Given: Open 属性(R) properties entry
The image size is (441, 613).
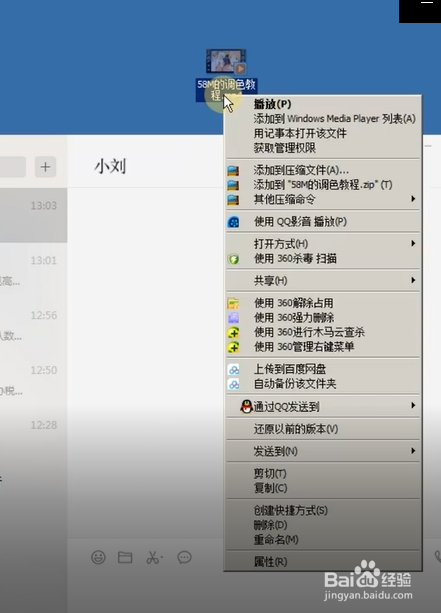Looking at the screenshot, I should pyautogui.click(x=323, y=562).
